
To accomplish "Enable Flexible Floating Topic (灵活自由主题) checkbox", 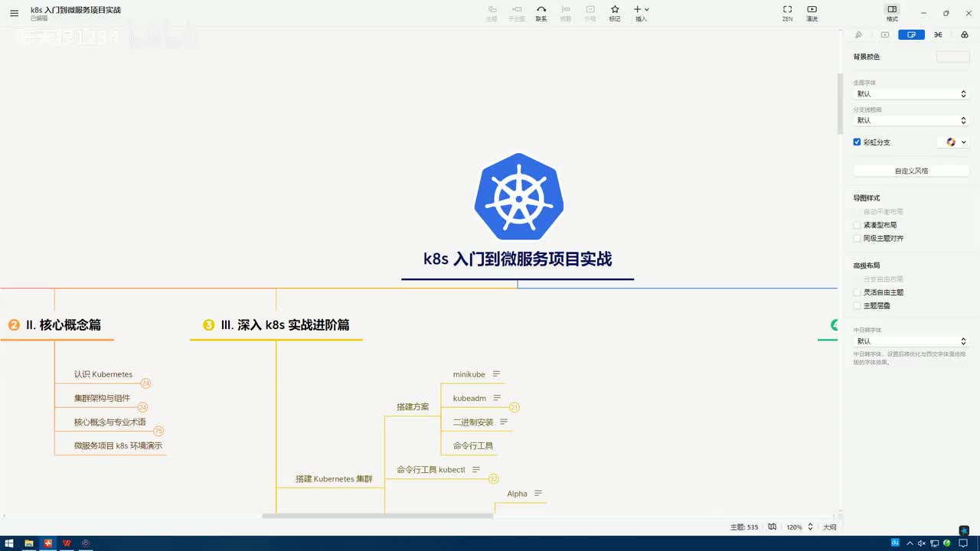I will point(857,292).
